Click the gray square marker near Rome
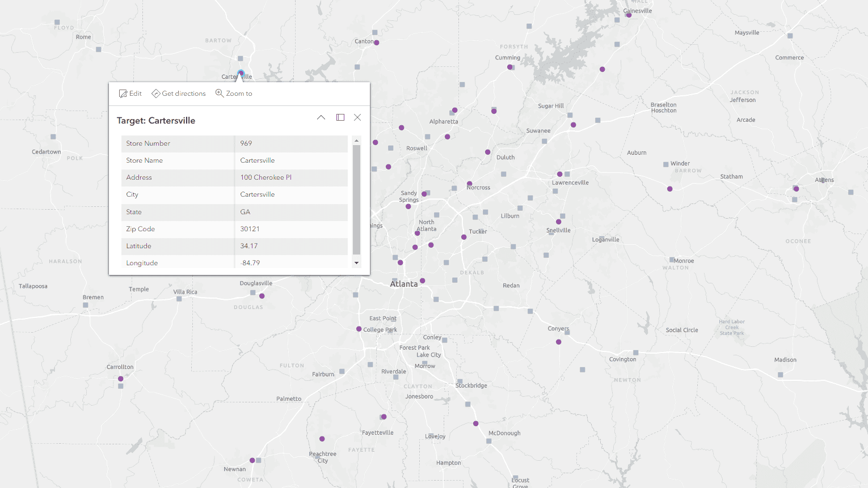Viewport: 868px width, 488px height. 99,49
